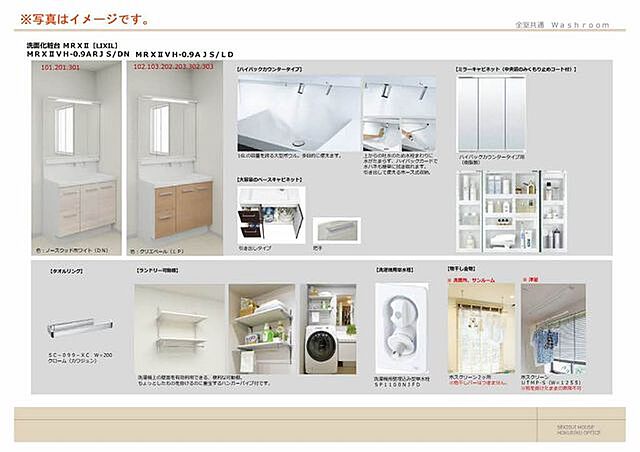The image size is (640, 452).
Task: Click the 'ハイバックカウンタータイプ用' mirror caption
Action: (492, 156)
